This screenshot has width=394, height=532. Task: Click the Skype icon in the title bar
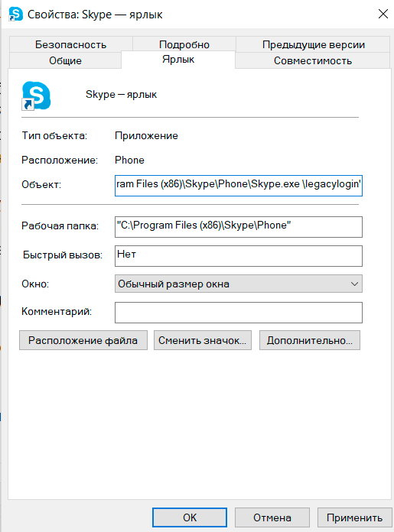click(15, 15)
